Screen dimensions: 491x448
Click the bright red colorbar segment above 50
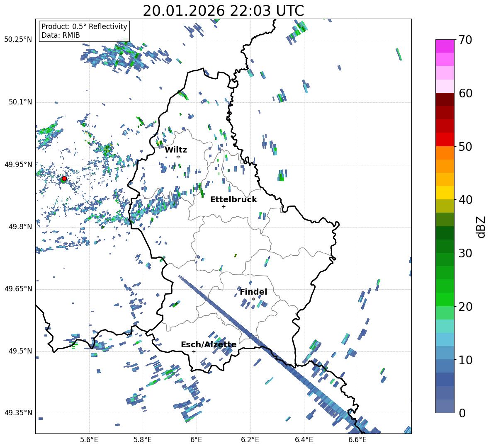[x=445, y=140]
